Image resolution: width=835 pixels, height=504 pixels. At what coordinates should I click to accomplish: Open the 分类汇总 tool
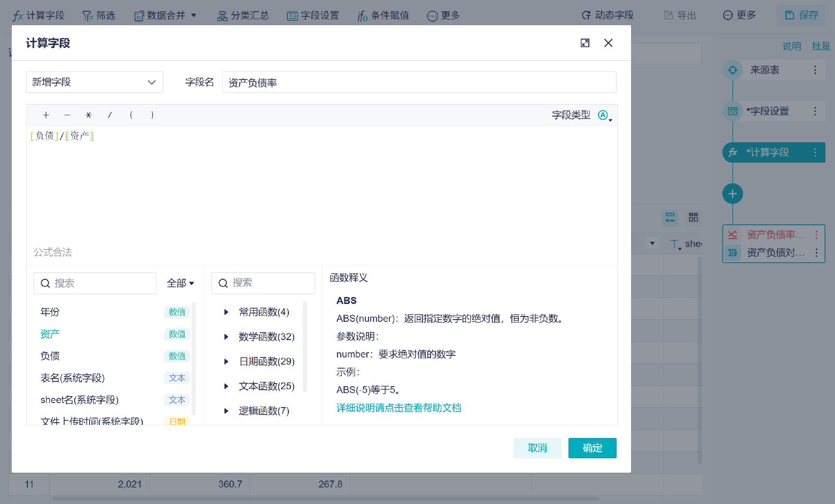(243, 16)
